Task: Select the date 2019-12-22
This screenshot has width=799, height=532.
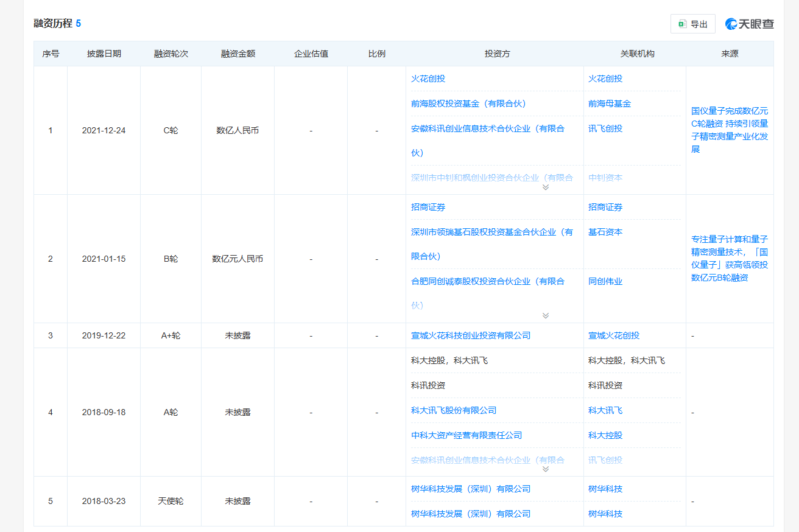Action: pos(104,335)
